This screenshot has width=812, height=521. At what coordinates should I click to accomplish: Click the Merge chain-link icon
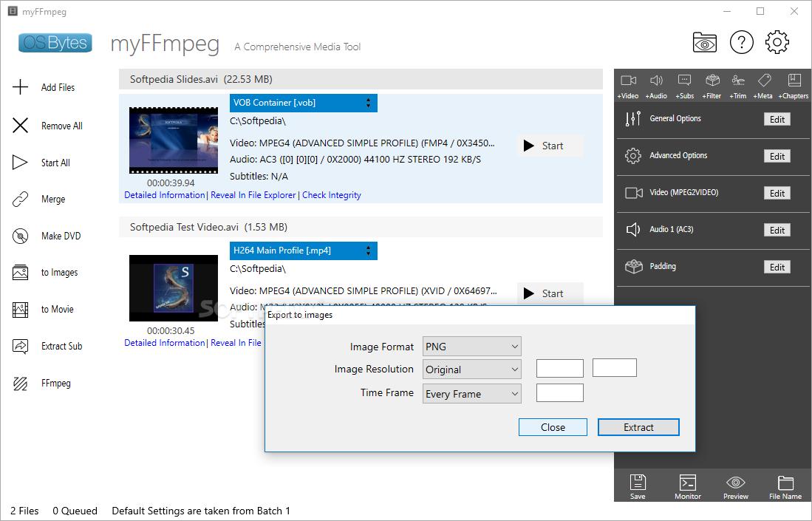(x=20, y=199)
